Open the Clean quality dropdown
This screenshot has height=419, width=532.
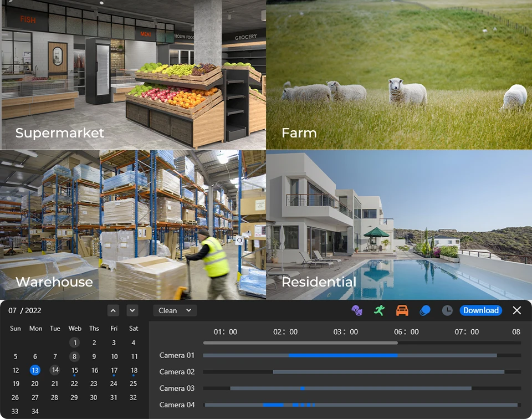pyautogui.click(x=175, y=310)
